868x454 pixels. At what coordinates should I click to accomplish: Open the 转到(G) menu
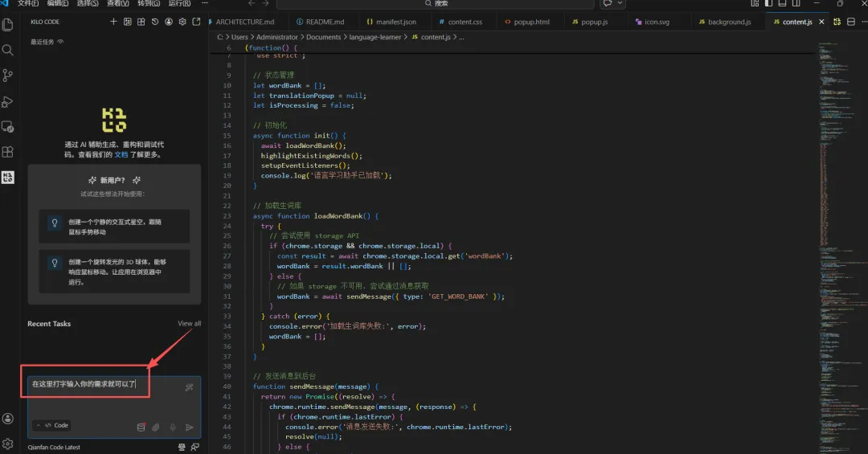(x=149, y=3)
